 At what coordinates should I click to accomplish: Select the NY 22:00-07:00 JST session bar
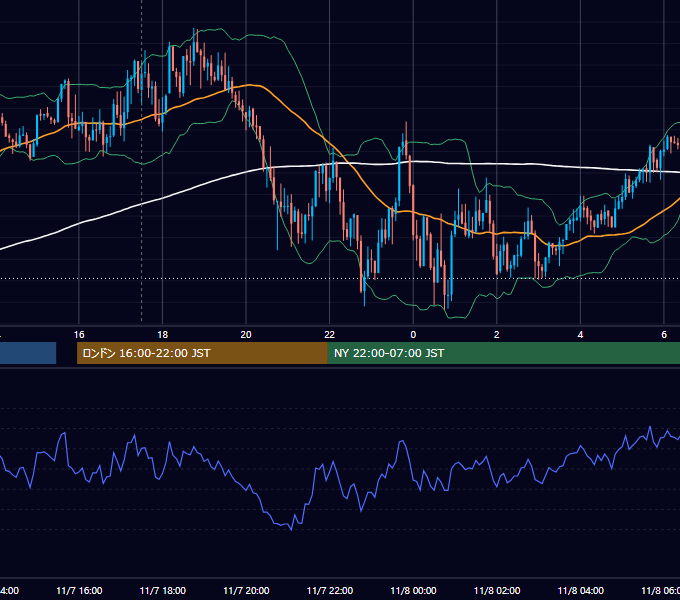click(x=503, y=353)
